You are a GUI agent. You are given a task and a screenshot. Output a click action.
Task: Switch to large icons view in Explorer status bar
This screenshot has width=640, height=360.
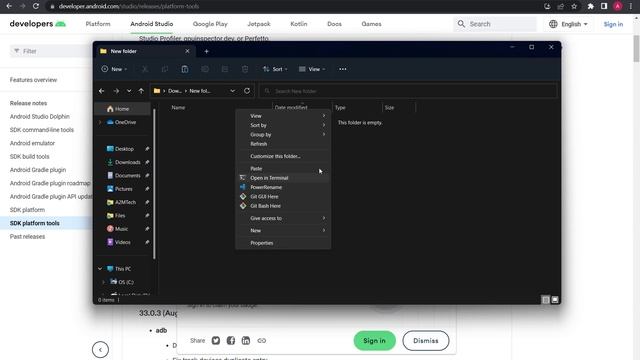pyautogui.click(x=555, y=300)
